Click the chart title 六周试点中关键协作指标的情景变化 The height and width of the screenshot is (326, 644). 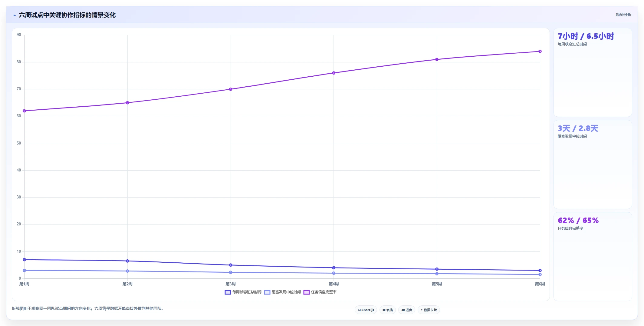67,15
